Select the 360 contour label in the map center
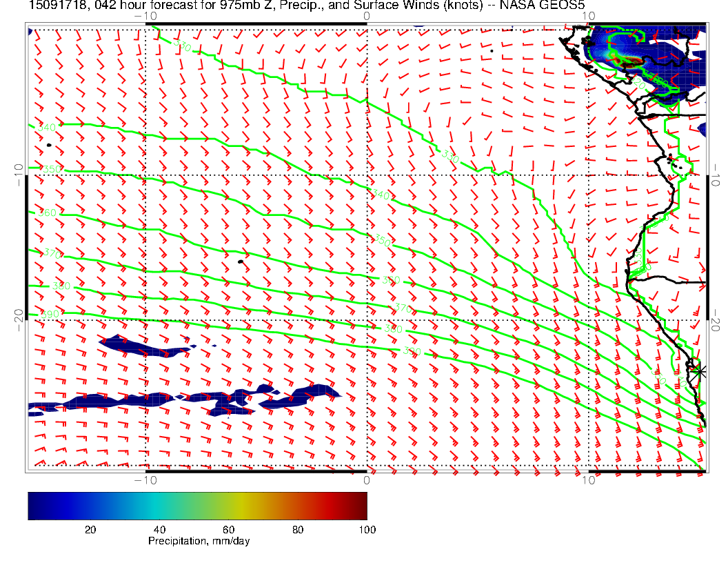728x563 pixels. [391, 280]
